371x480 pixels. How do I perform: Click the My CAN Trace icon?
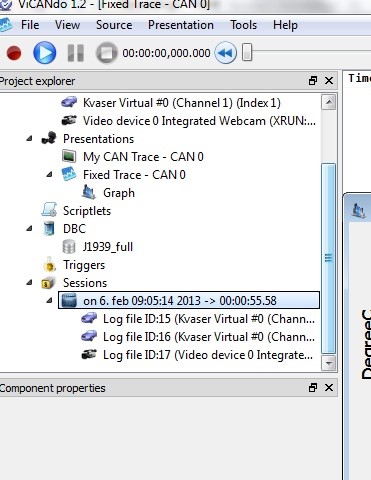[69, 156]
